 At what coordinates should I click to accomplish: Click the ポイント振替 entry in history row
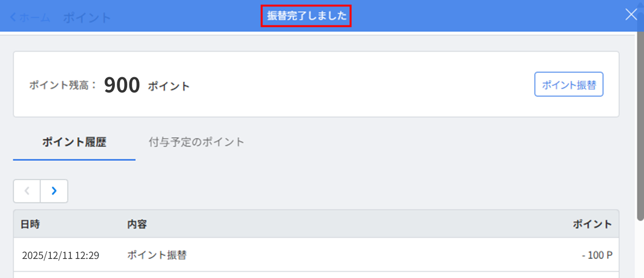coord(157,255)
